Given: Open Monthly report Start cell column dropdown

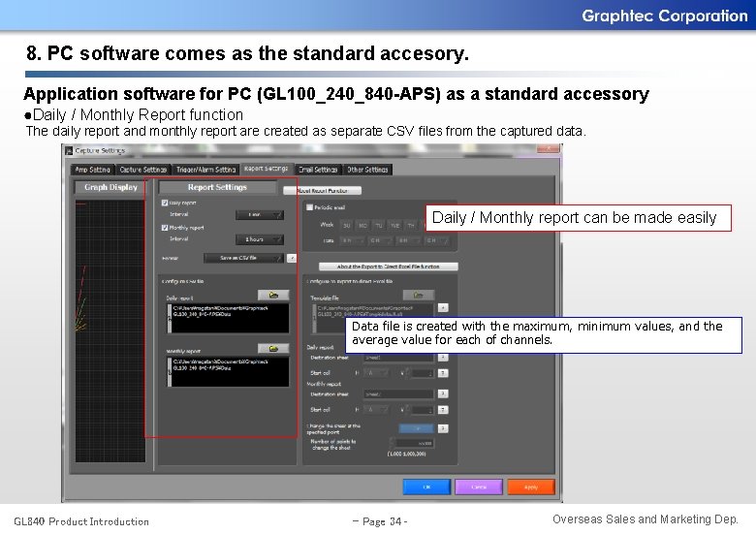Looking at the screenshot, I should click(375, 410).
